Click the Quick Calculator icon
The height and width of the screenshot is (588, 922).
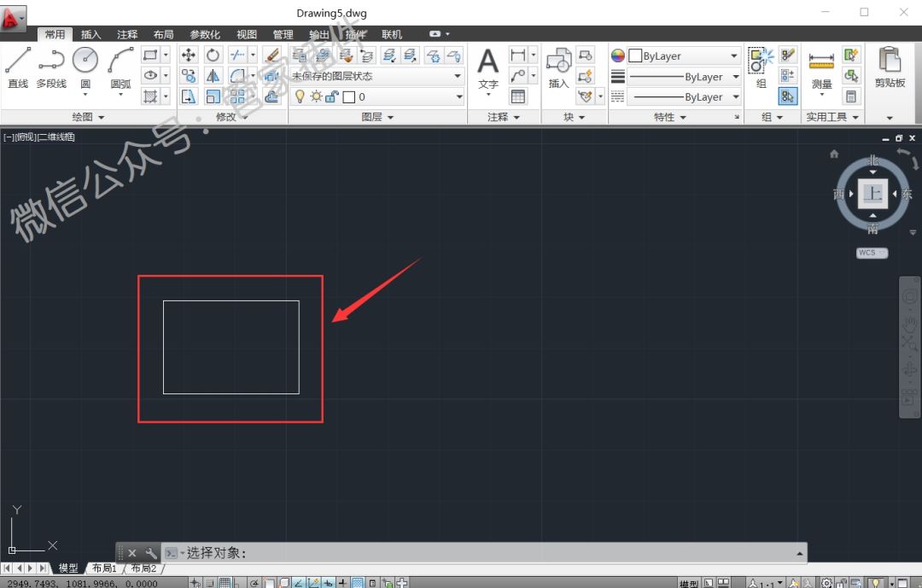[x=851, y=96]
